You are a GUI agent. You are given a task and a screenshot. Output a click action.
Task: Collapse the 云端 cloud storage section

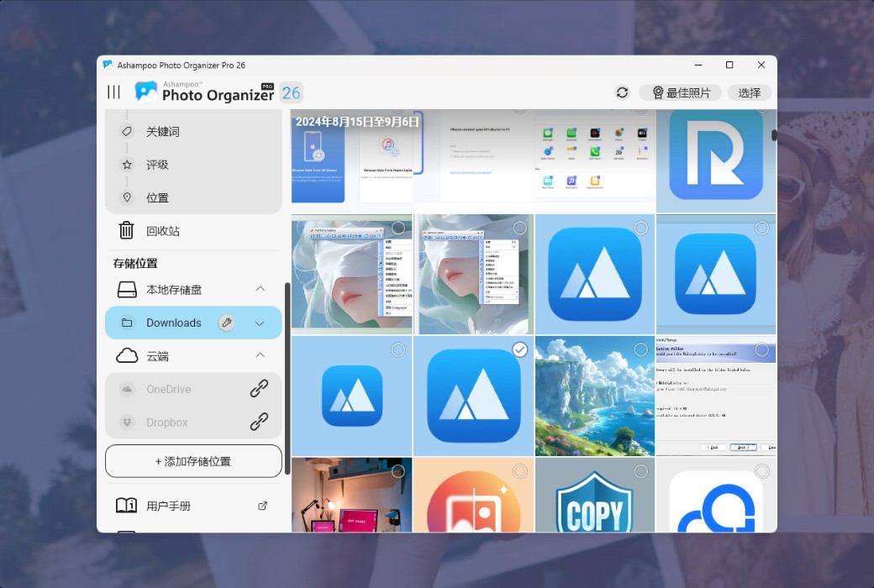260,355
